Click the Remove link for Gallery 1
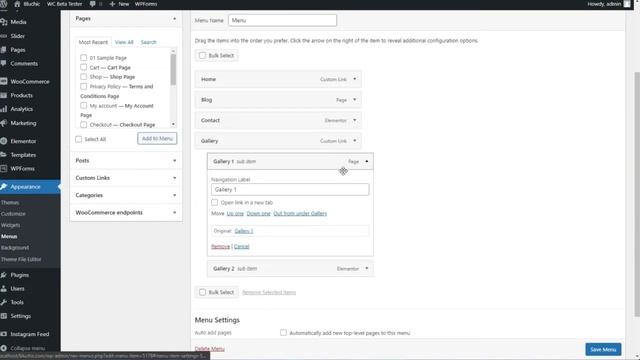Screen dimensions: 640x360 [x=220, y=247]
